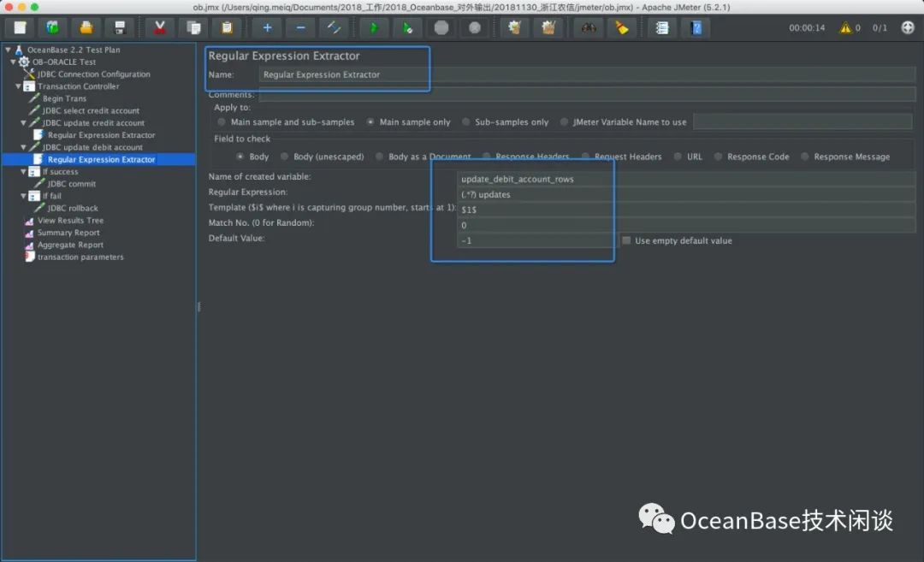
Task: Click the Clear All broom icon
Action: (622, 27)
